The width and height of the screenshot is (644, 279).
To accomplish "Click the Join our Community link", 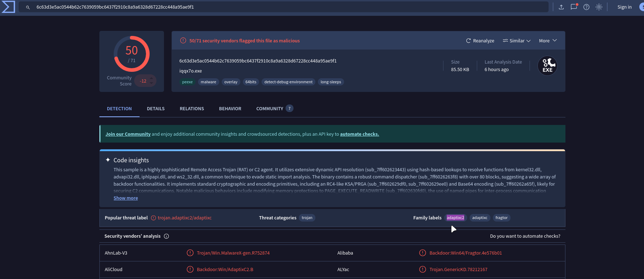I will [128, 134].
